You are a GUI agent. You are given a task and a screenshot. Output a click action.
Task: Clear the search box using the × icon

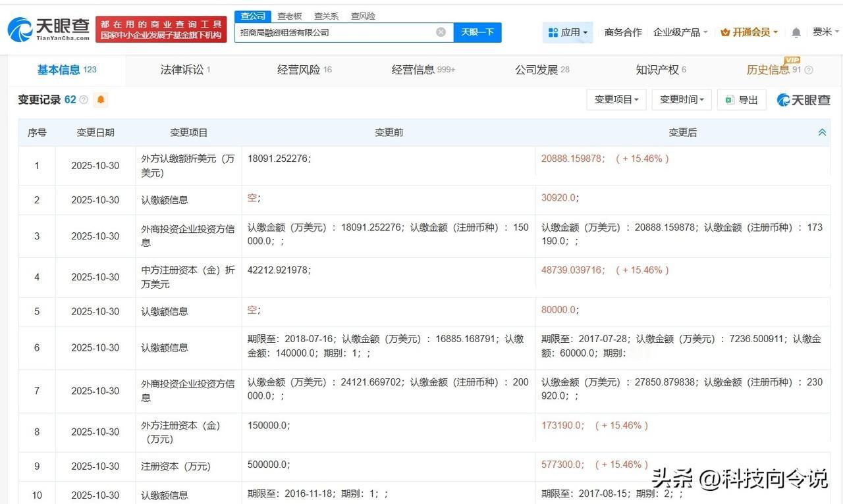coord(441,32)
